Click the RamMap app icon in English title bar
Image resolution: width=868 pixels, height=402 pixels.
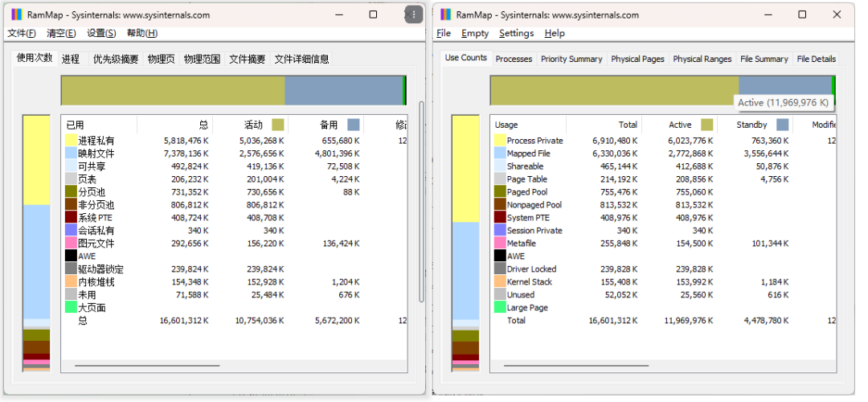(445, 14)
